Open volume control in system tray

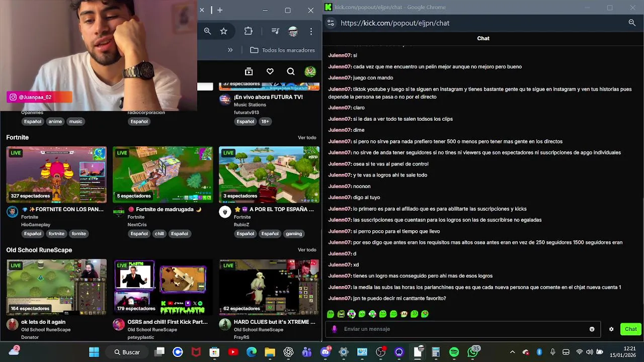pyautogui.click(x=589, y=352)
